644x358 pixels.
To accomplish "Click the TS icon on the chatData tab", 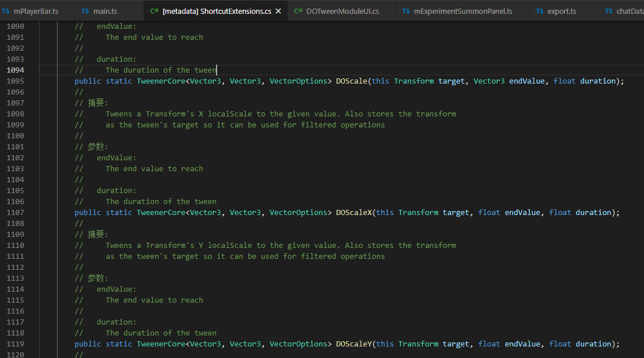I will 610,10.
